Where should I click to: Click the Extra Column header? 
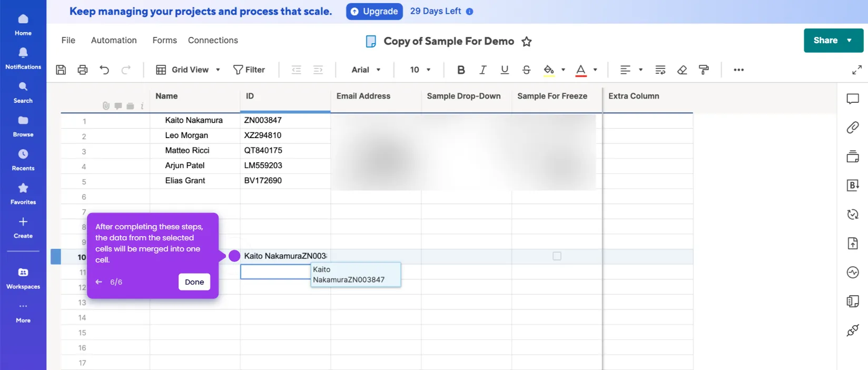[x=648, y=96]
